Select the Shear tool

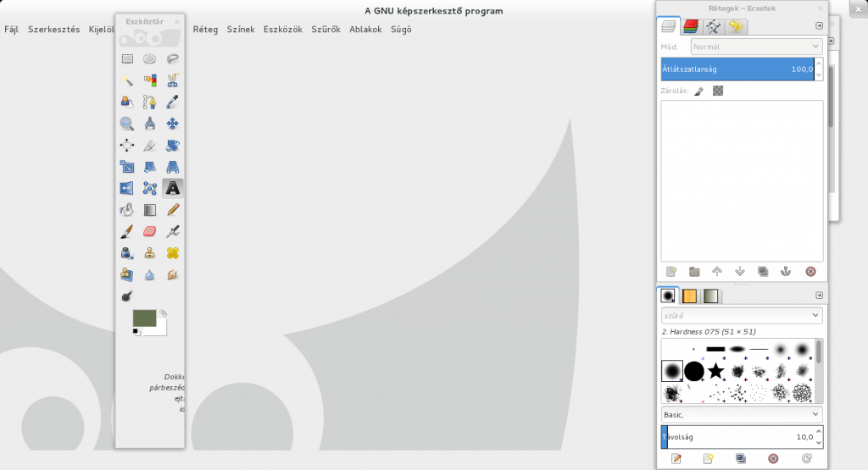click(x=149, y=167)
